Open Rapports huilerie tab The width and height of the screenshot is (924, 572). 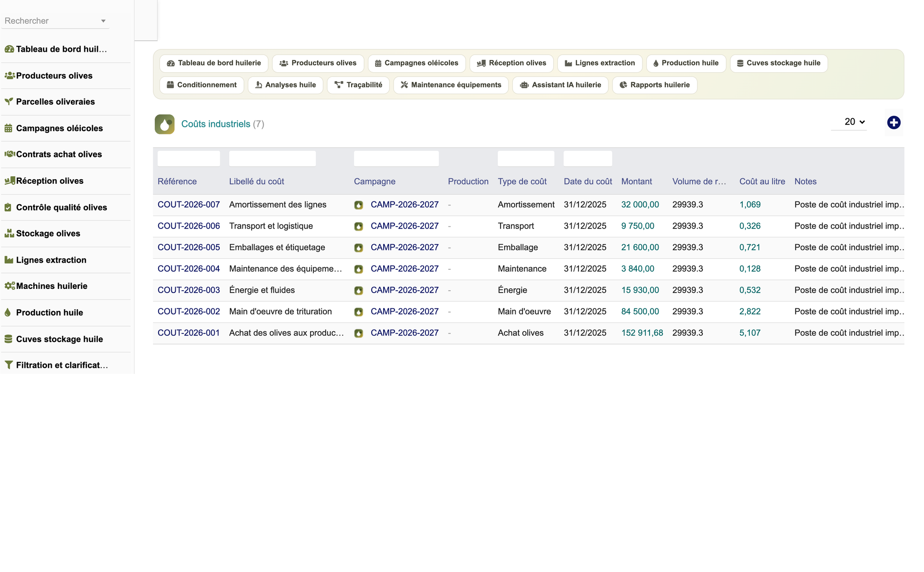654,85
